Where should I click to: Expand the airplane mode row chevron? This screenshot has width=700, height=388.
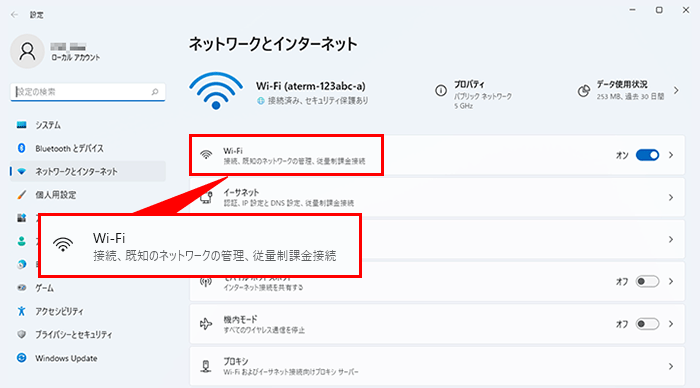(671, 324)
